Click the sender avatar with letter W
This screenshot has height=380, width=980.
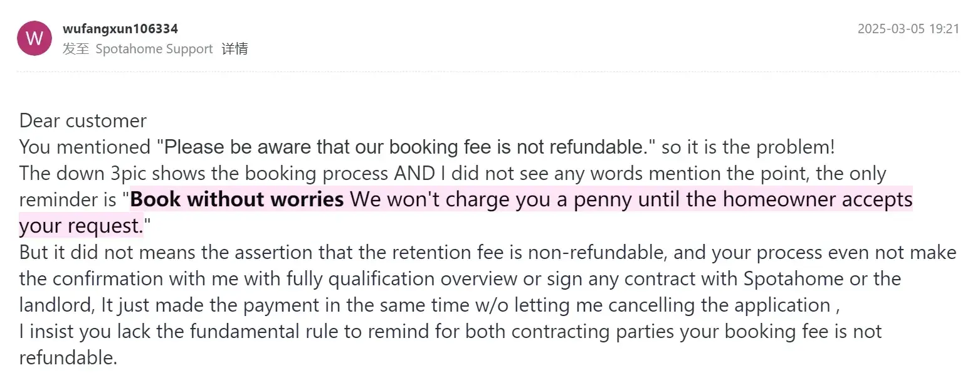pos(34,38)
